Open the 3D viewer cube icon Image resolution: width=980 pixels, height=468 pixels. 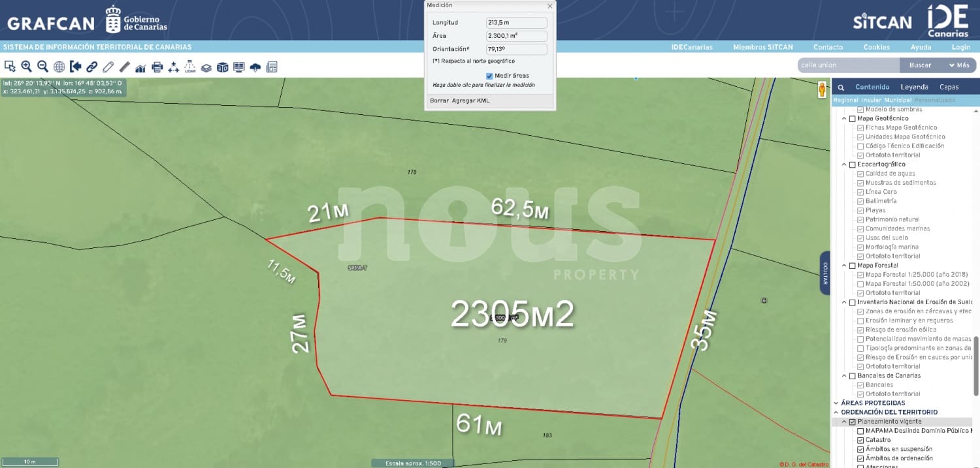[x=222, y=67]
